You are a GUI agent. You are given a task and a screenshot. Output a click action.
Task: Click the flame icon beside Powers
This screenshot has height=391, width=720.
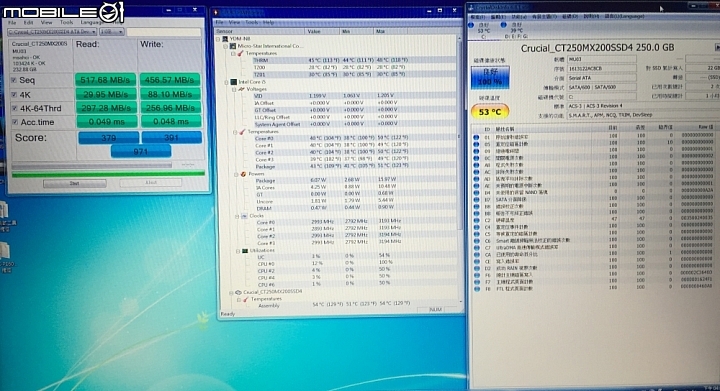point(243,174)
